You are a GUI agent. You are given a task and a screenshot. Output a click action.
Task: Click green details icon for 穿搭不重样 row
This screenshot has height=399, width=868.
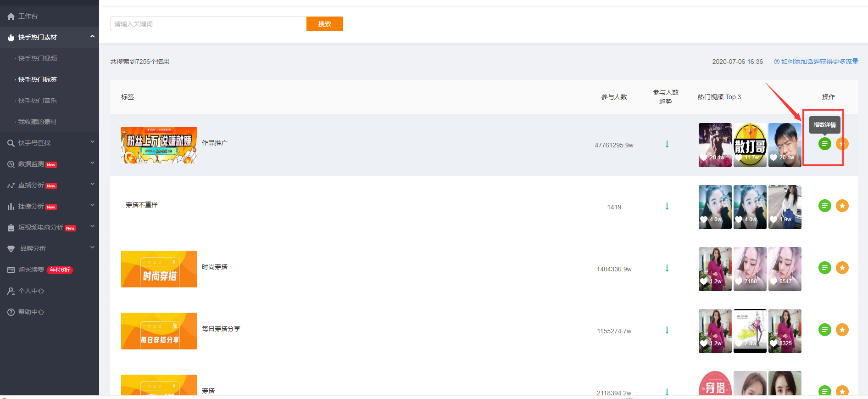tap(824, 206)
